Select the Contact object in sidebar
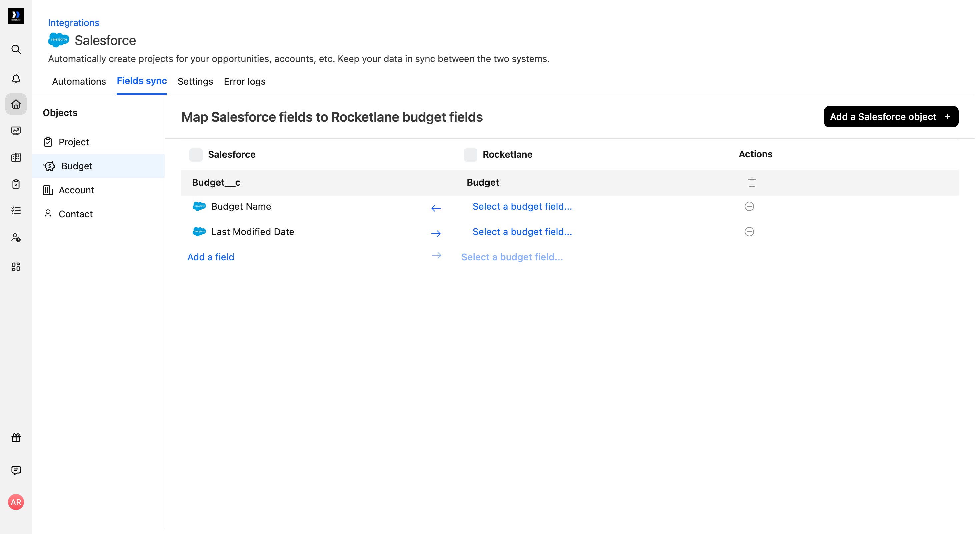 click(x=99, y=214)
